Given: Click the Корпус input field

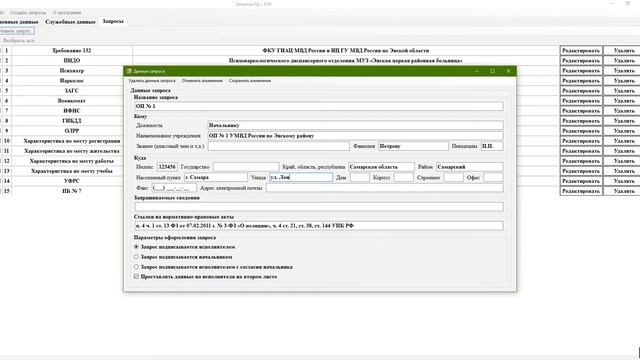Looking at the screenshot, I should pos(404,178).
